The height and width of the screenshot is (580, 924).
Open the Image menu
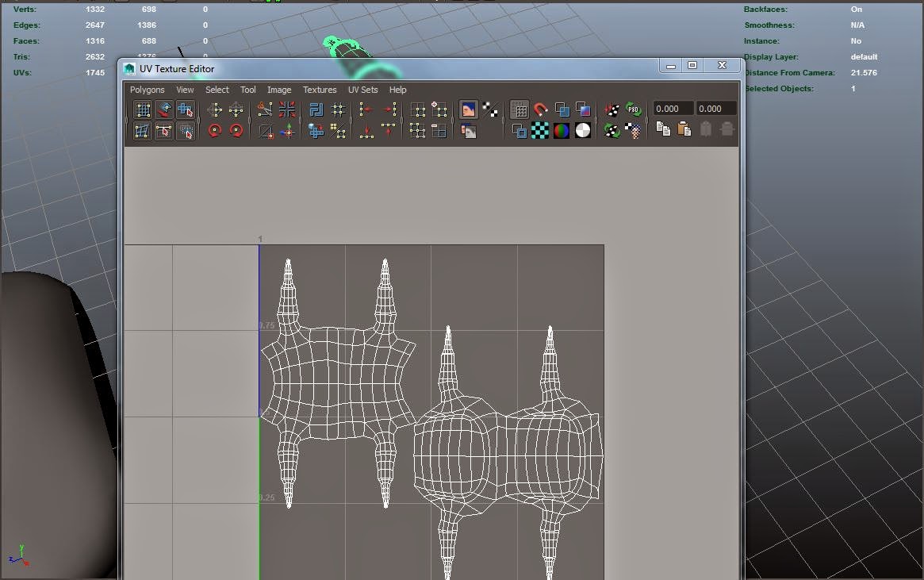[x=279, y=90]
